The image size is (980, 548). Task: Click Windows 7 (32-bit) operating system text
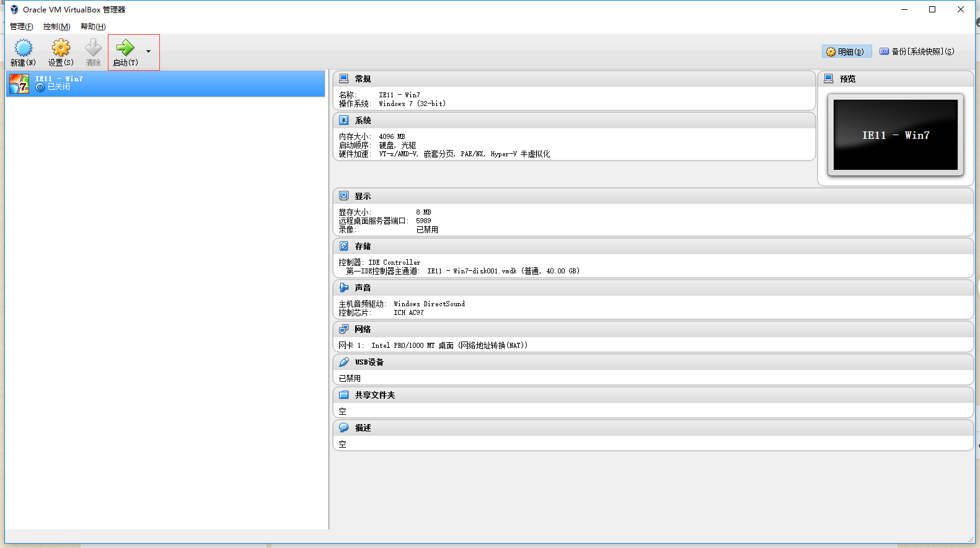coord(412,104)
